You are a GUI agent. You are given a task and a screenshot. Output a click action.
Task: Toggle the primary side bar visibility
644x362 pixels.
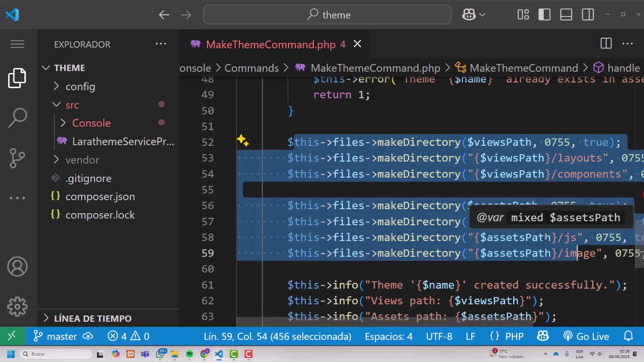click(544, 15)
